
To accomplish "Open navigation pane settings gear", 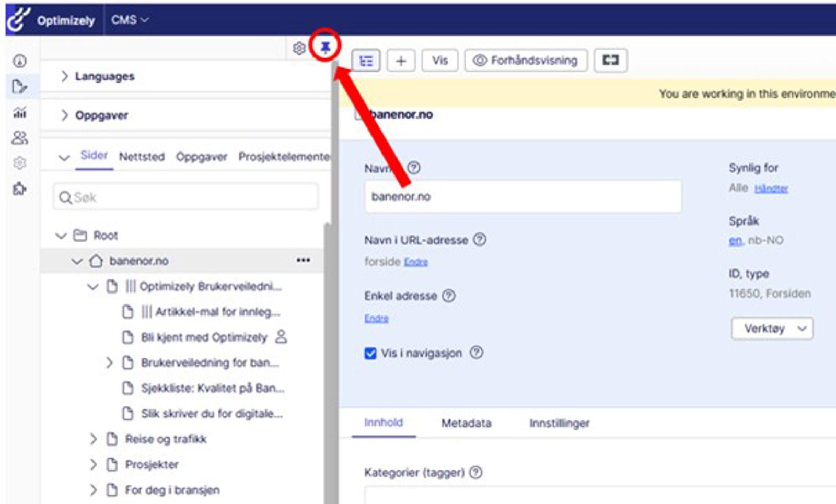I will pos(299,49).
